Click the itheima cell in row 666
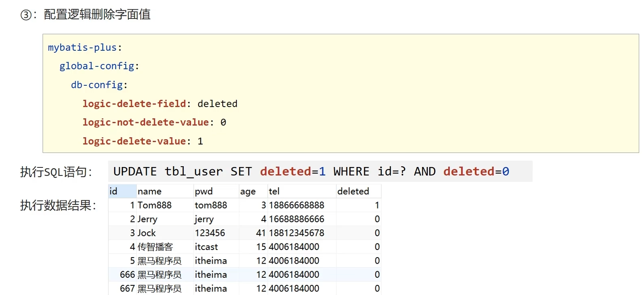The height and width of the screenshot is (295, 644). point(216,274)
